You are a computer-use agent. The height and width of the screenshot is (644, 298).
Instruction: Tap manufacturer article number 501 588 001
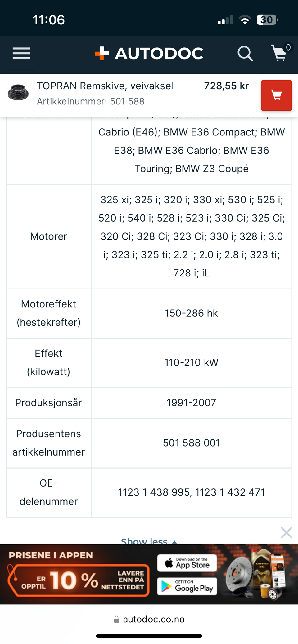point(192,443)
